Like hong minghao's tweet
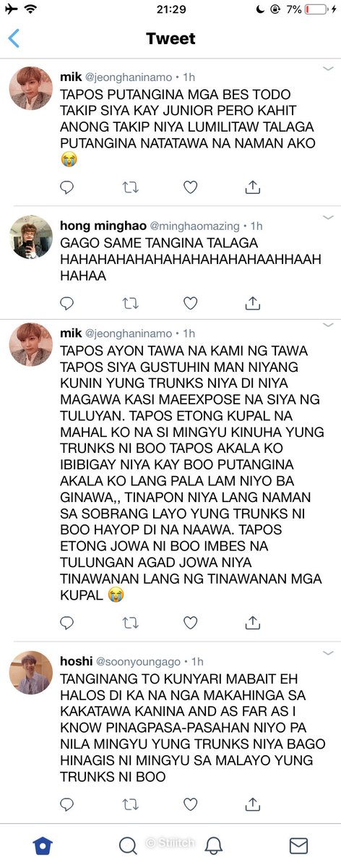Image resolution: width=341 pixels, height=868 pixels. click(191, 302)
